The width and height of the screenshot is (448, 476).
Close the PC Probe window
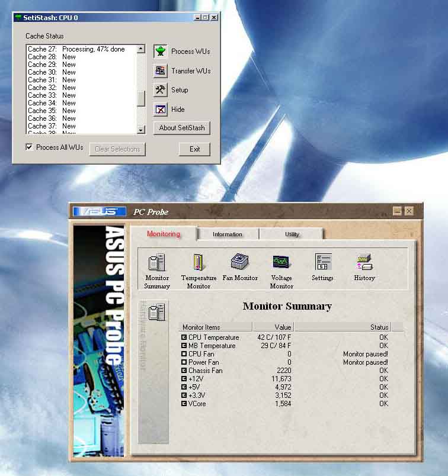409,211
